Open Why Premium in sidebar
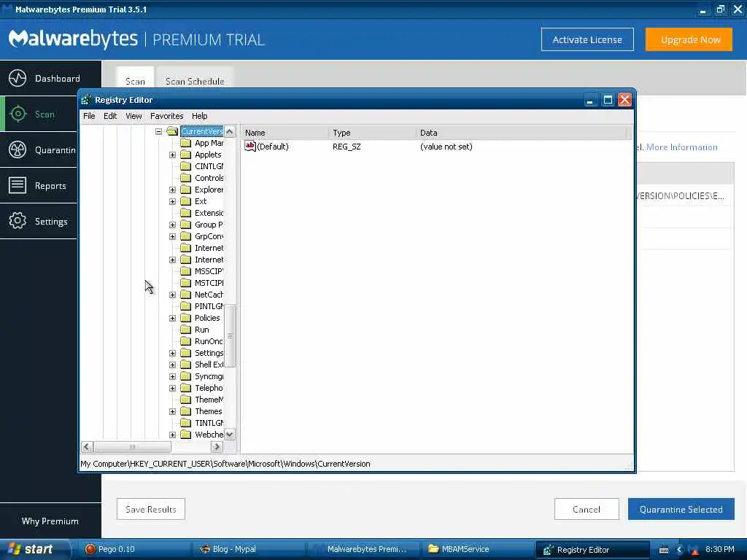Viewport: 747px width, 560px height. 50,521
